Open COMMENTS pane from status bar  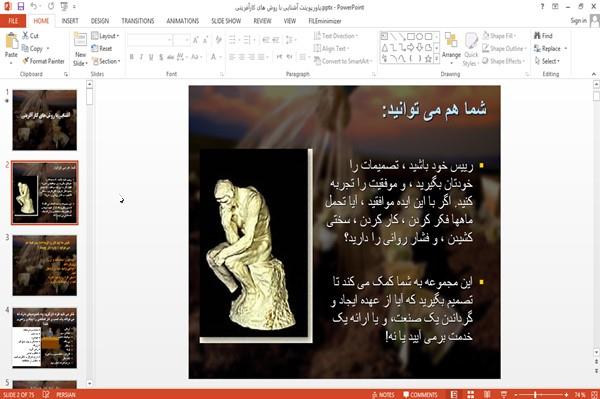[420, 394]
